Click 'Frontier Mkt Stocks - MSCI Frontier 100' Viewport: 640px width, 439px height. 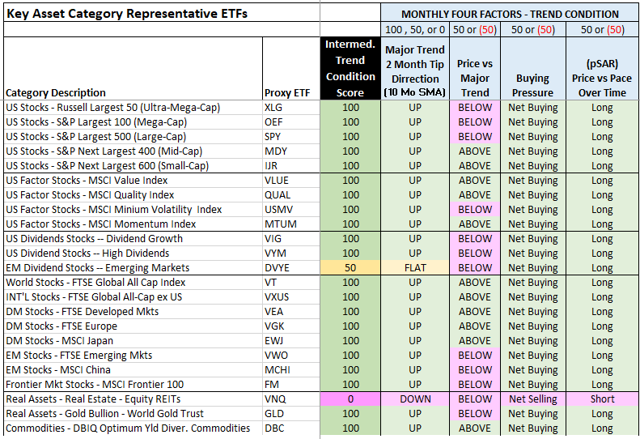[95, 384]
